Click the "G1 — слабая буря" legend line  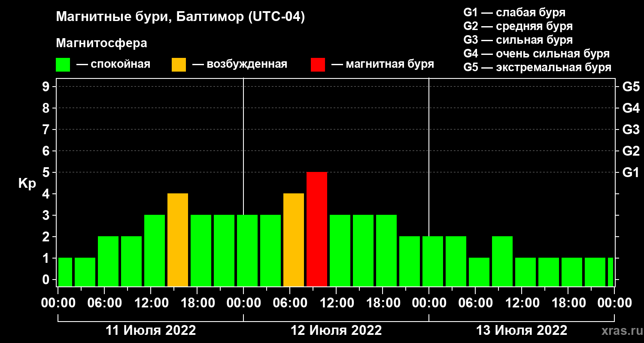514,12
